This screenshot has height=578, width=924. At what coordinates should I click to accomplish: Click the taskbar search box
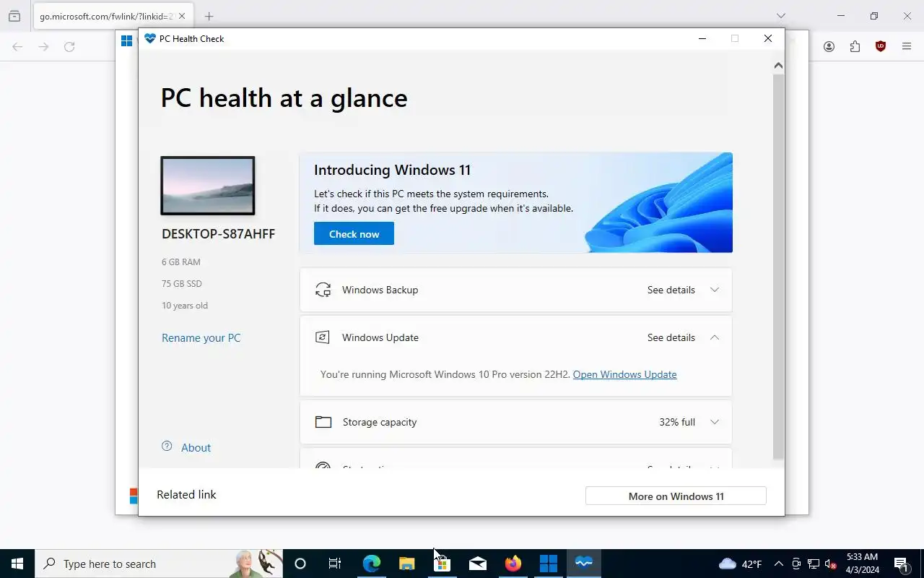point(159,564)
